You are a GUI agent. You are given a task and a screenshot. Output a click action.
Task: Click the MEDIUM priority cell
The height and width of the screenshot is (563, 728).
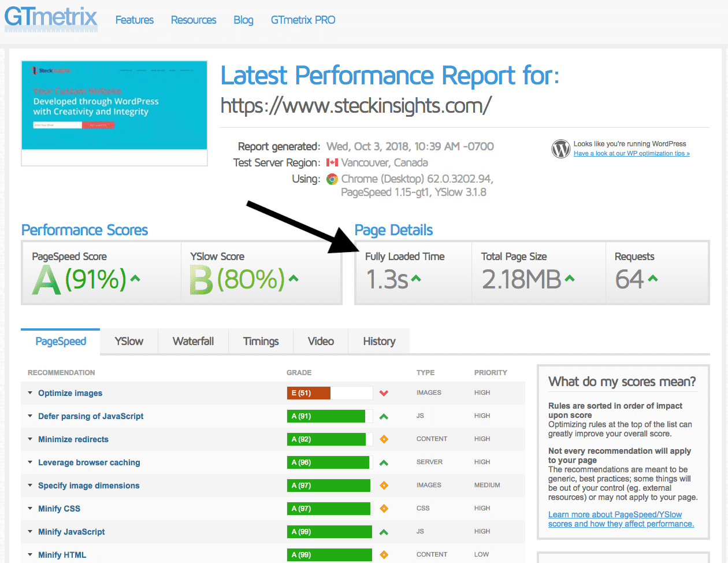click(487, 486)
